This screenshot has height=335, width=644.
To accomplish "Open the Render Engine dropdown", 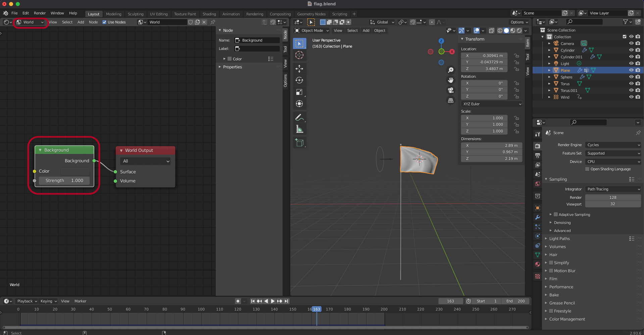I will click(613, 145).
